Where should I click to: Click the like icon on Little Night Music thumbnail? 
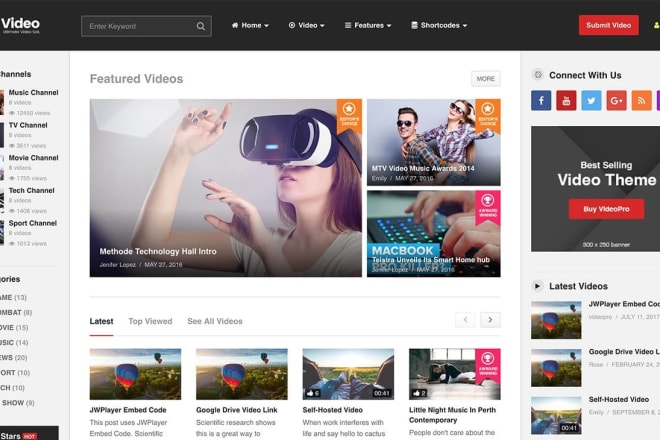pos(417,393)
